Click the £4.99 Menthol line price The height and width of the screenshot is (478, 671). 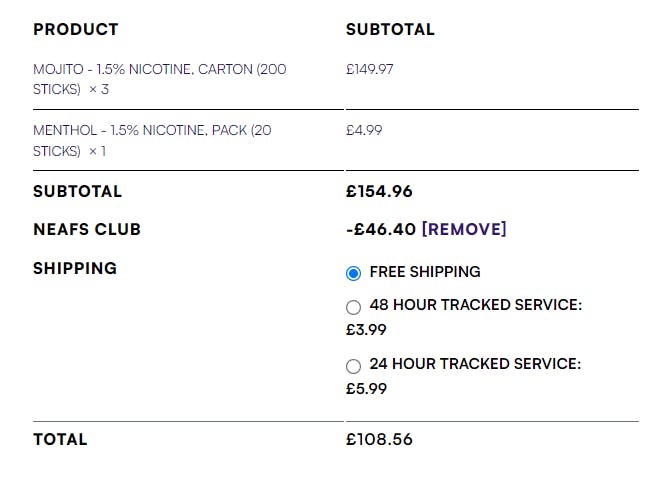click(x=364, y=130)
